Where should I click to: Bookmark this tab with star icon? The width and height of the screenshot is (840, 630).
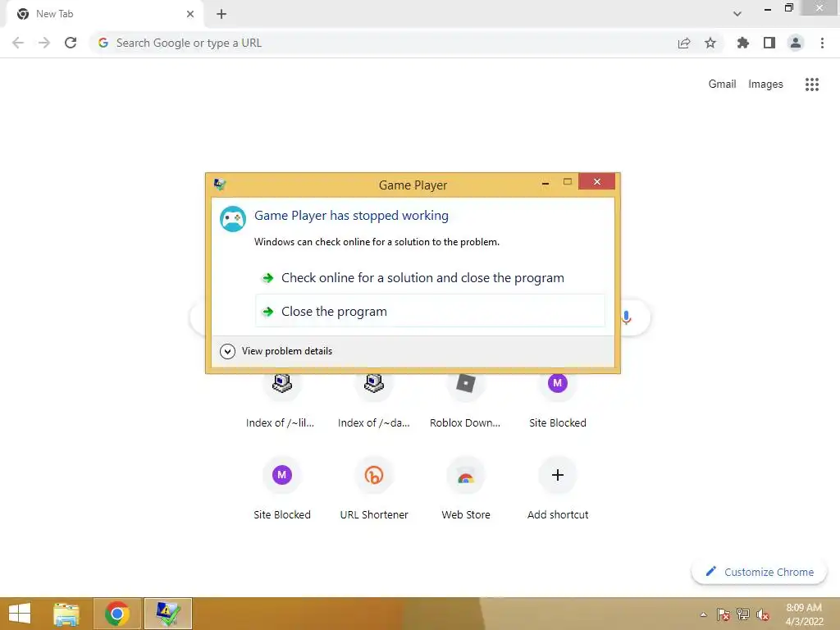click(x=710, y=43)
